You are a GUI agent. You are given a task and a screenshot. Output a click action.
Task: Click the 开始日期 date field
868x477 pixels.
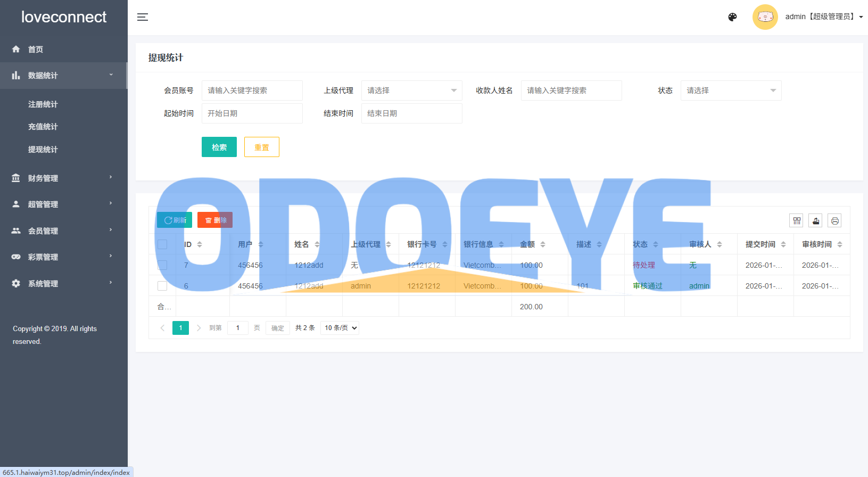point(252,113)
